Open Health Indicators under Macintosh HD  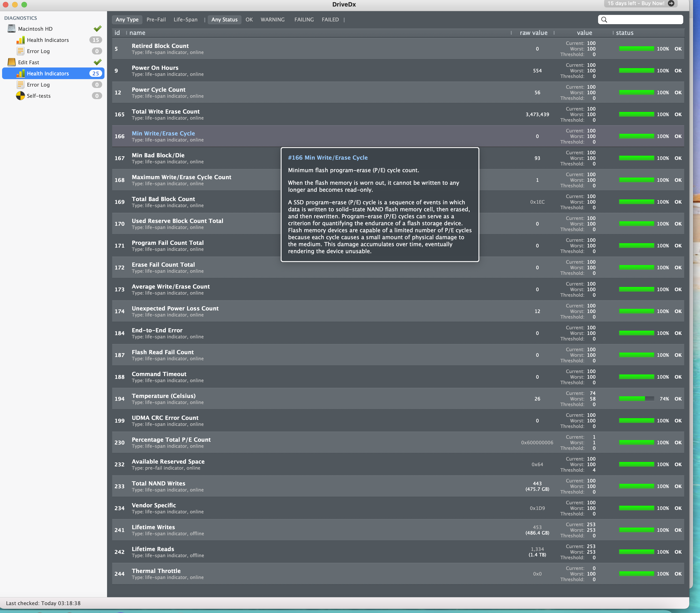47,40
